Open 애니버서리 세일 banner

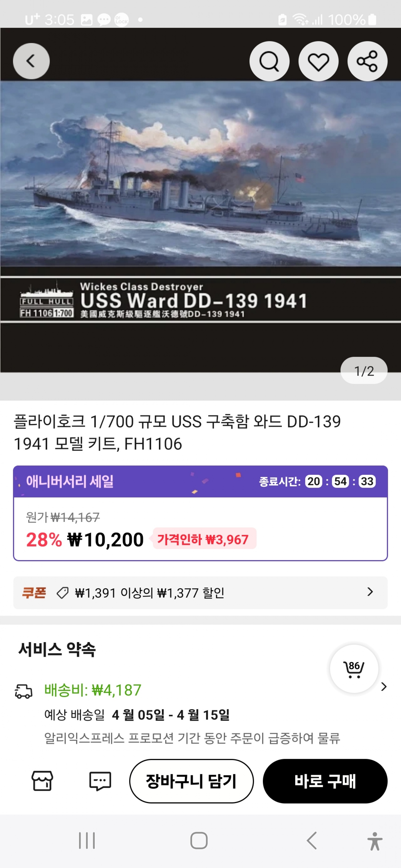pyautogui.click(x=200, y=481)
